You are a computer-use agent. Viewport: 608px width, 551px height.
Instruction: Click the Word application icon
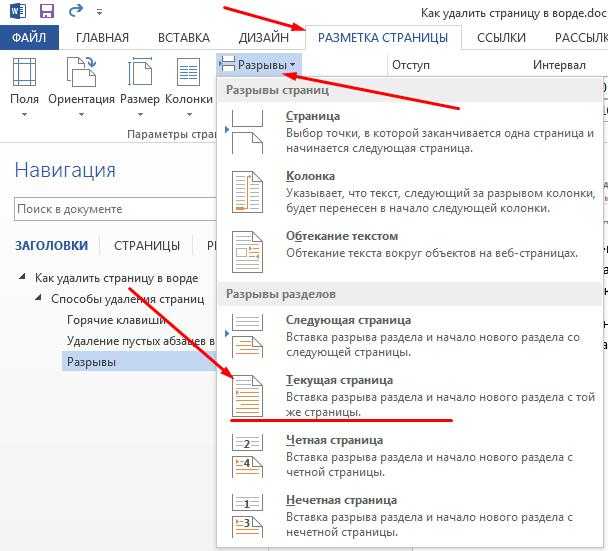(17, 10)
